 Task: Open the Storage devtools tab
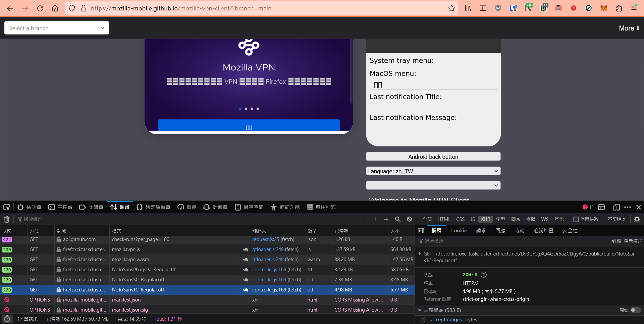click(249, 207)
